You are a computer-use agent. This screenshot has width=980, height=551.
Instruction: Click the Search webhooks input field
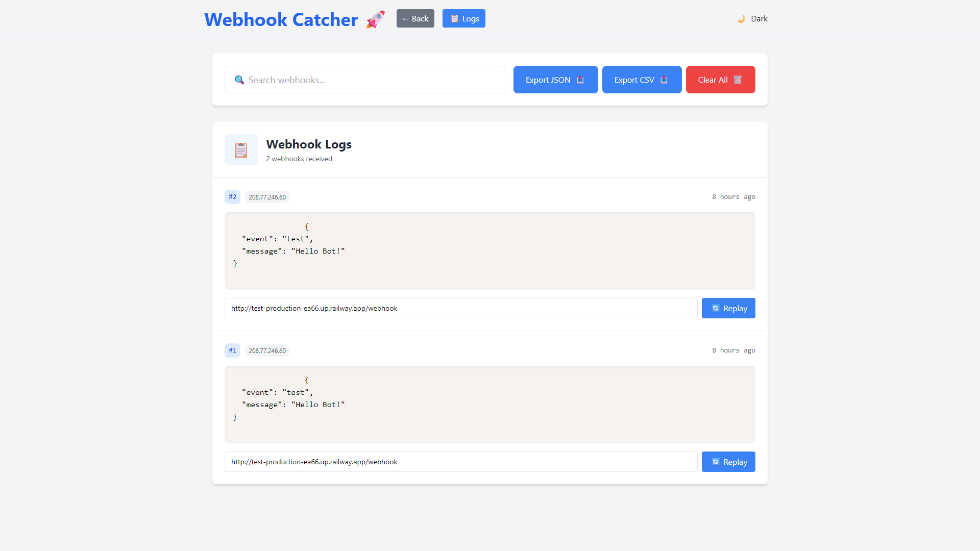364,80
